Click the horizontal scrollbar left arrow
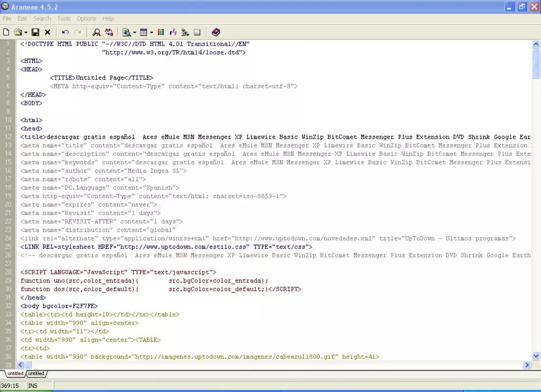Image resolution: width=541 pixels, height=392 pixels. [21, 365]
